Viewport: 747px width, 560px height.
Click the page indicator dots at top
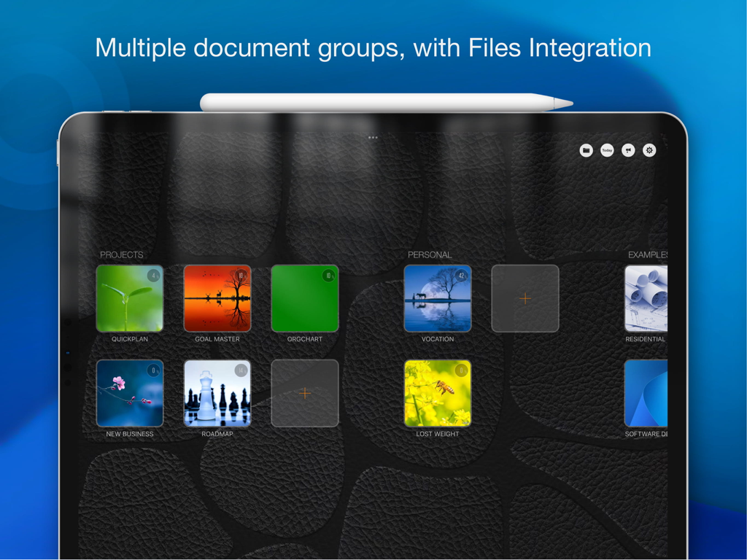(x=373, y=137)
